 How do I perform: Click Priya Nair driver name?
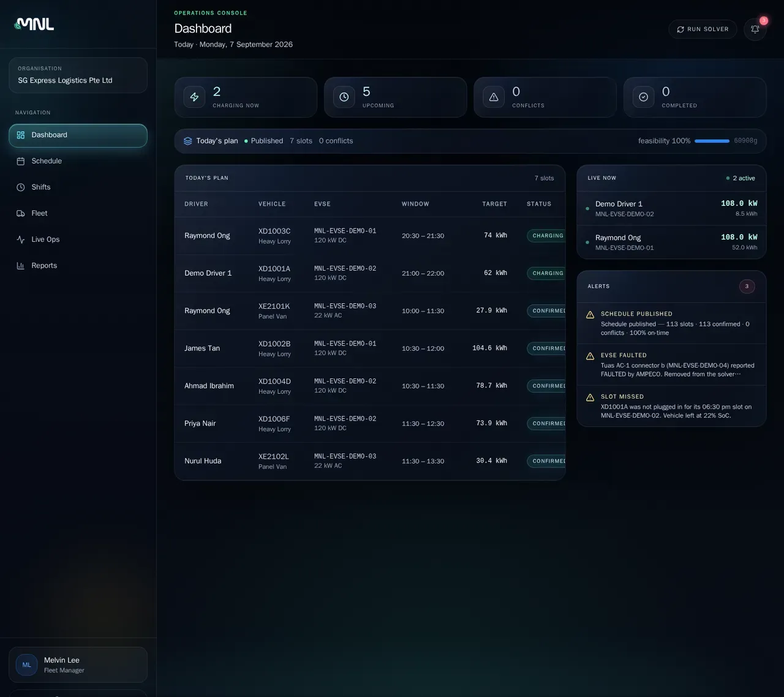200,423
